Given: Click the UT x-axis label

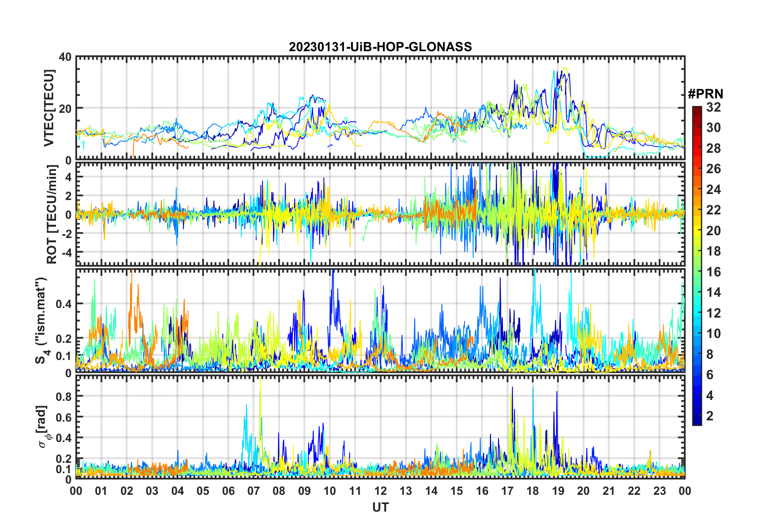Looking at the screenshot, I should (x=380, y=507).
